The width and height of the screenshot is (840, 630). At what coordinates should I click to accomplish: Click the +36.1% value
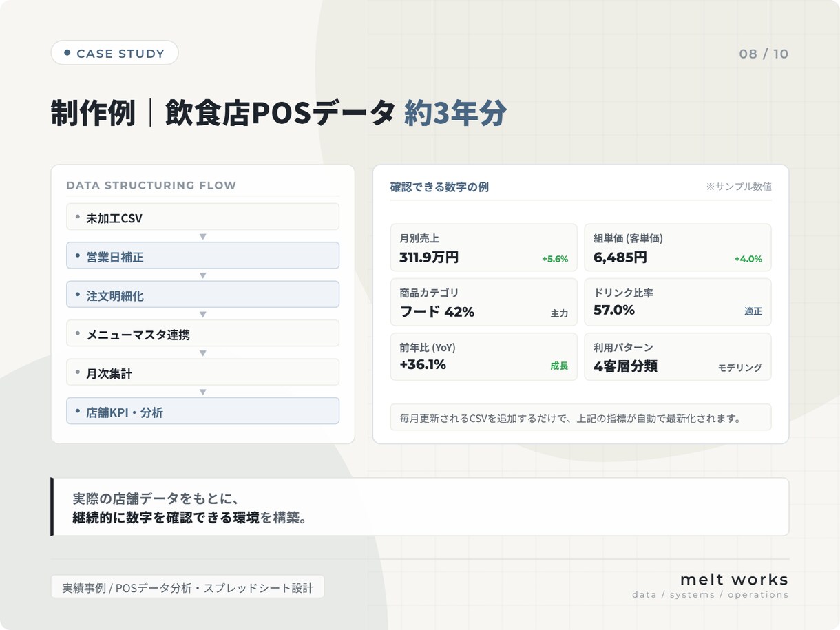[x=423, y=364]
